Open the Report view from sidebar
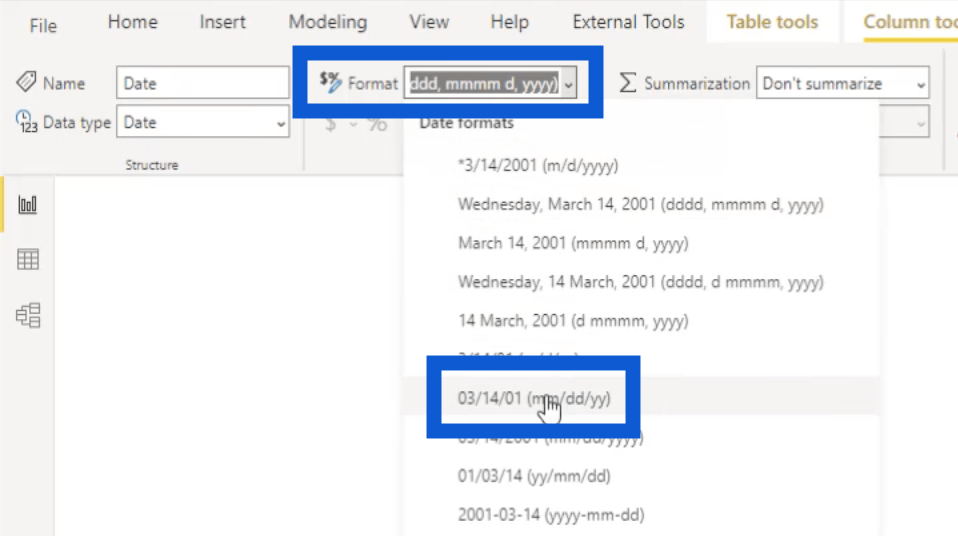Image resolution: width=958 pixels, height=536 pixels. (27, 205)
